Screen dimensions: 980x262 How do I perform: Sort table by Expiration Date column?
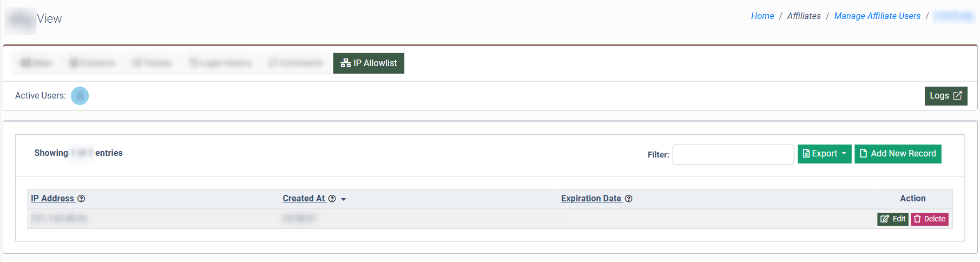coord(591,199)
